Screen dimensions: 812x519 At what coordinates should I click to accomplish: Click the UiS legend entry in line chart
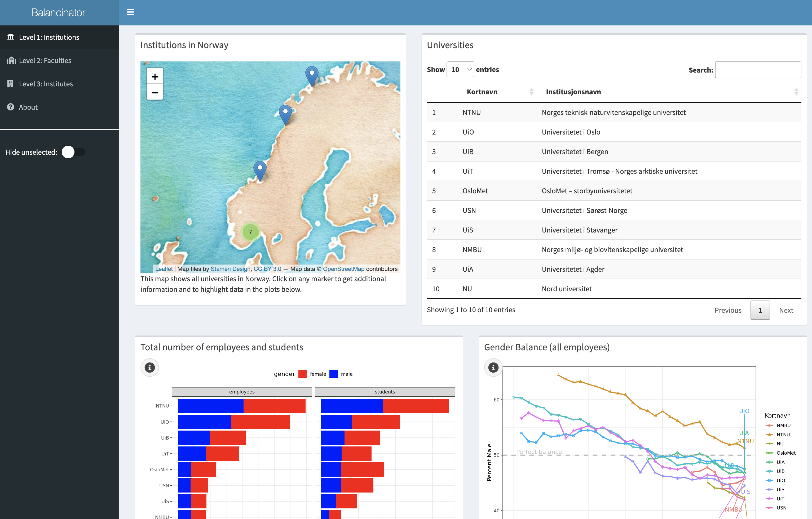click(775, 489)
